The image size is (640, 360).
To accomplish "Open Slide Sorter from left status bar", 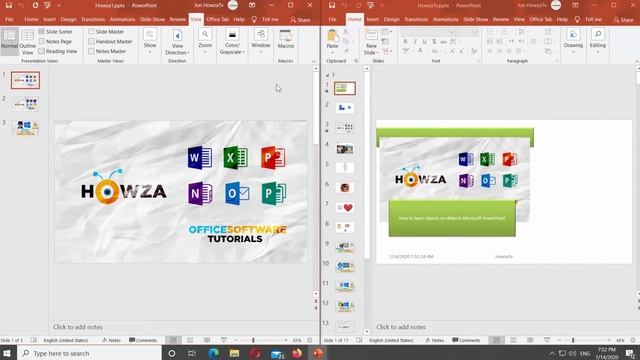I will tap(190, 340).
